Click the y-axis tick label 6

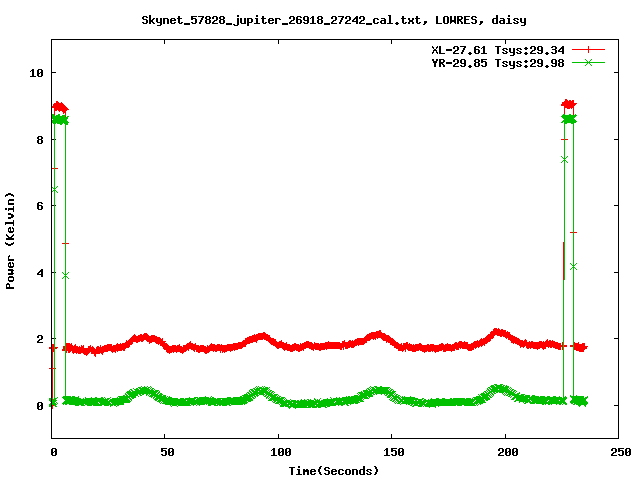click(40, 206)
